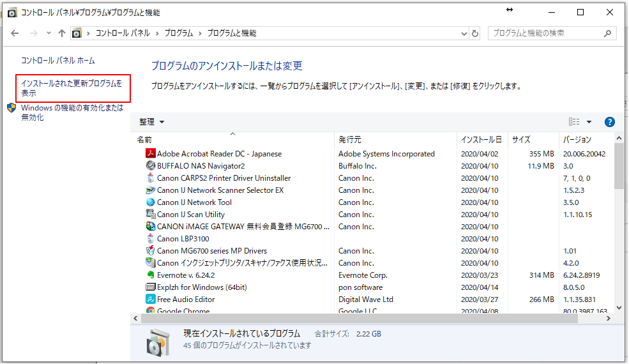
Task: Click the refresh button beside address bar
Action: coord(475,33)
